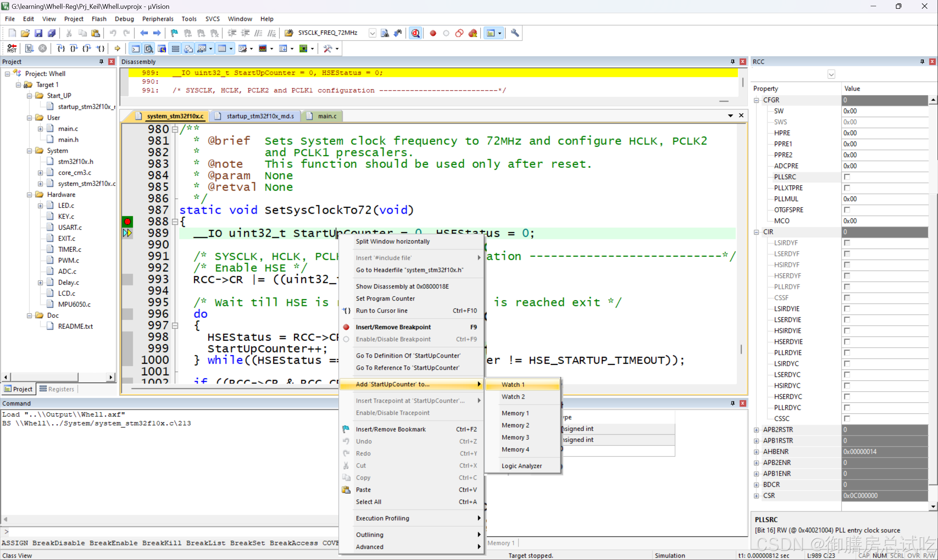Toggle the CSSC checkbox
The height and width of the screenshot is (560, 938).
click(x=847, y=418)
